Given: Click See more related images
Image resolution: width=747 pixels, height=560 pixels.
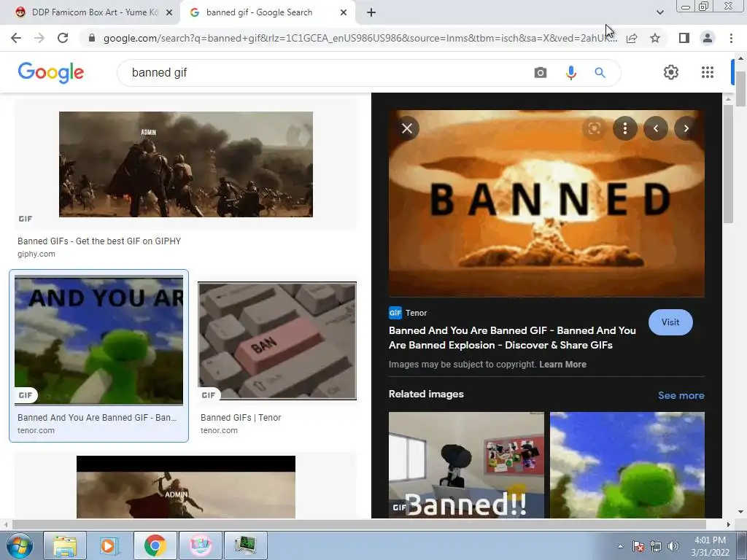Looking at the screenshot, I should tap(681, 395).
